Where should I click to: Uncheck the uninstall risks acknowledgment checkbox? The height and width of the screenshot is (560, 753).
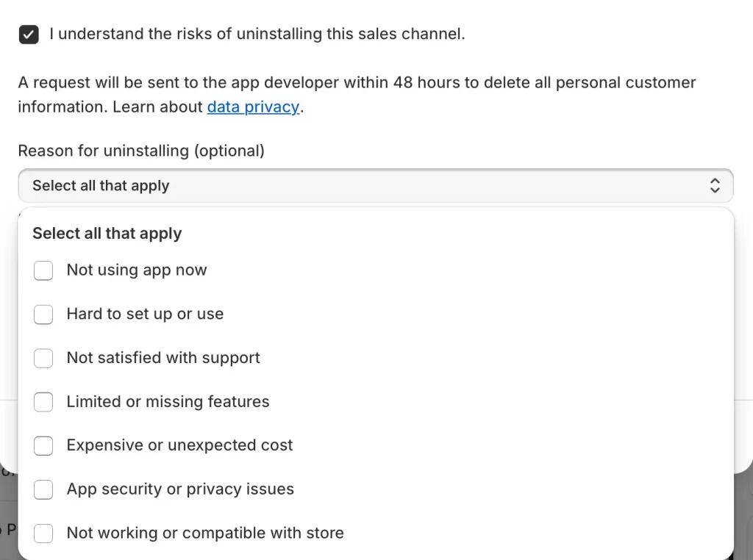[29, 35]
